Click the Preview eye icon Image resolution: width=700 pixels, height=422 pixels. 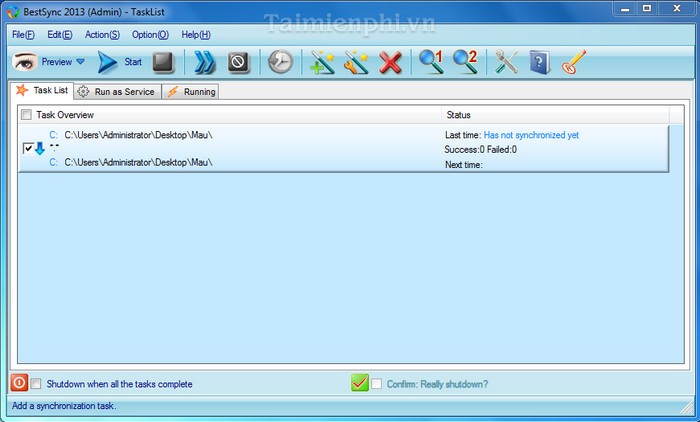click(x=25, y=62)
